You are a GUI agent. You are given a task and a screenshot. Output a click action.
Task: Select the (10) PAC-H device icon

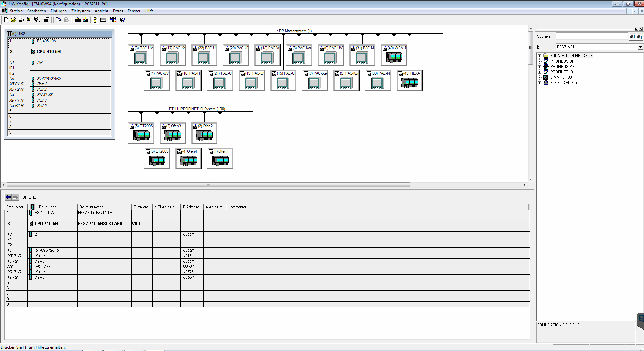(x=189, y=81)
